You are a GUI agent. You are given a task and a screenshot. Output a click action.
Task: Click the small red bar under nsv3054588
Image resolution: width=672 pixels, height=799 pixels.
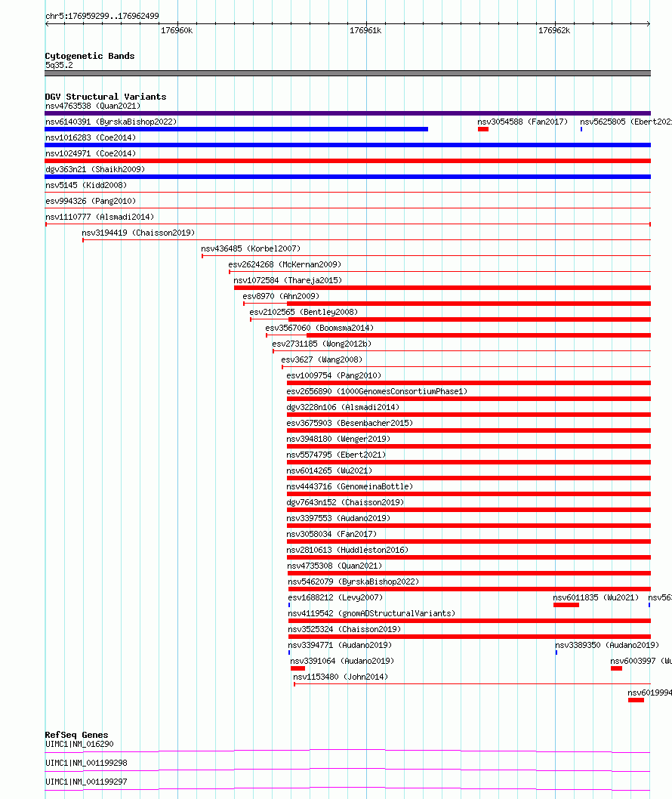coord(483,129)
